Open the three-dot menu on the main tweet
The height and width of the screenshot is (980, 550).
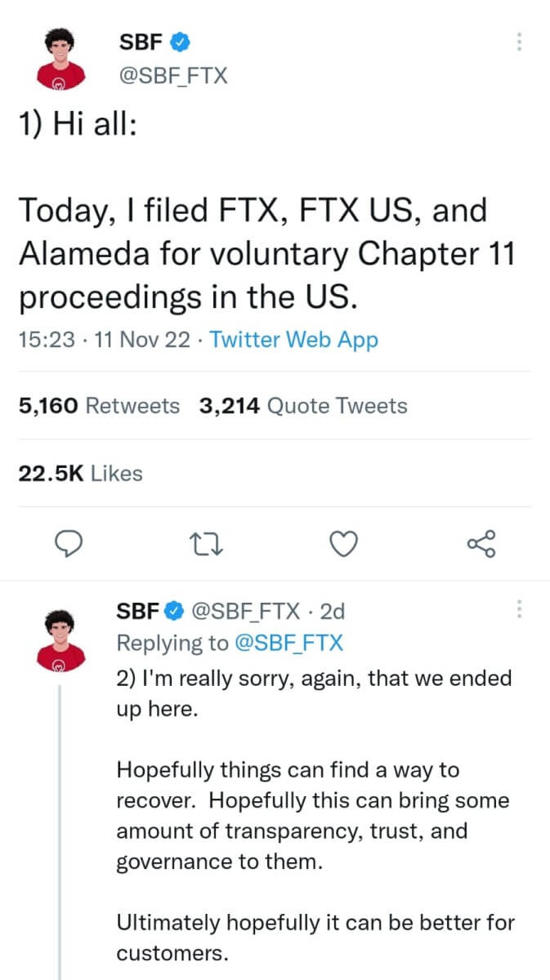pos(518,42)
